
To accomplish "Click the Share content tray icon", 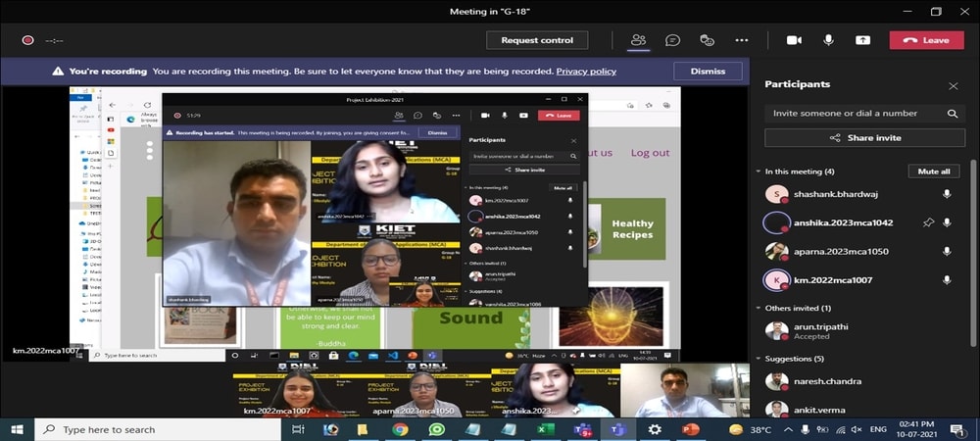I will pyautogui.click(x=862, y=40).
